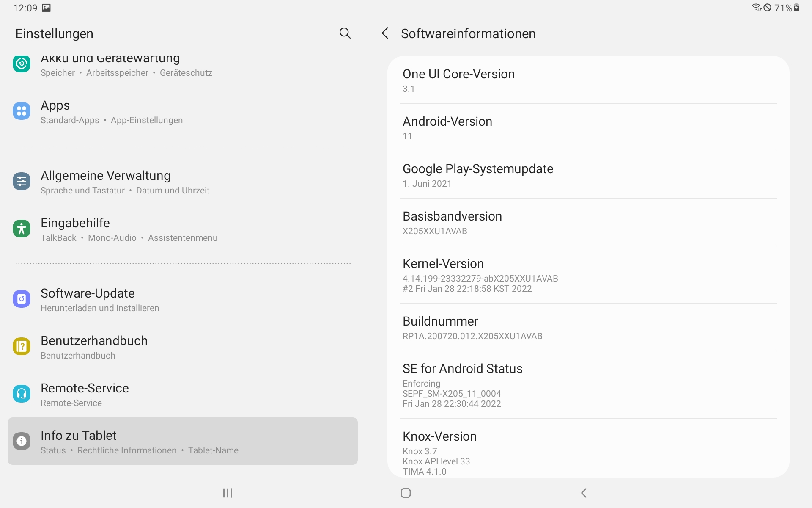Tap the Android-Version entry
This screenshot has height=508, width=812.
click(x=588, y=128)
